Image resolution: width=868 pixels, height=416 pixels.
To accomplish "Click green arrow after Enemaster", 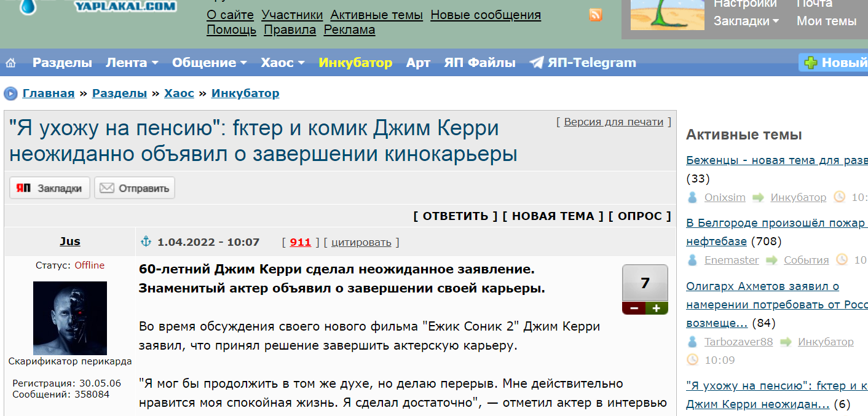I will pyautogui.click(x=771, y=260).
